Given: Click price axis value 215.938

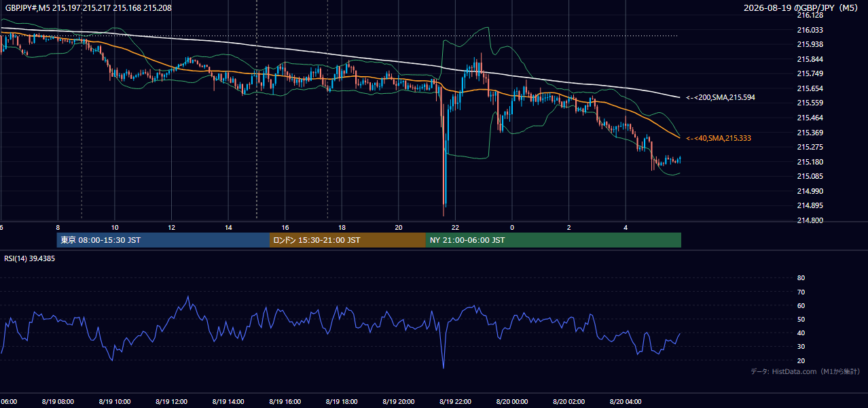Looking at the screenshot, I should 810,44.
